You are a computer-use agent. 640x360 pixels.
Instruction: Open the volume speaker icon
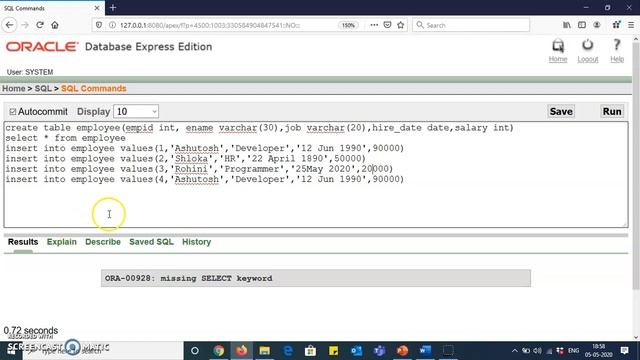tap(538, 351)
